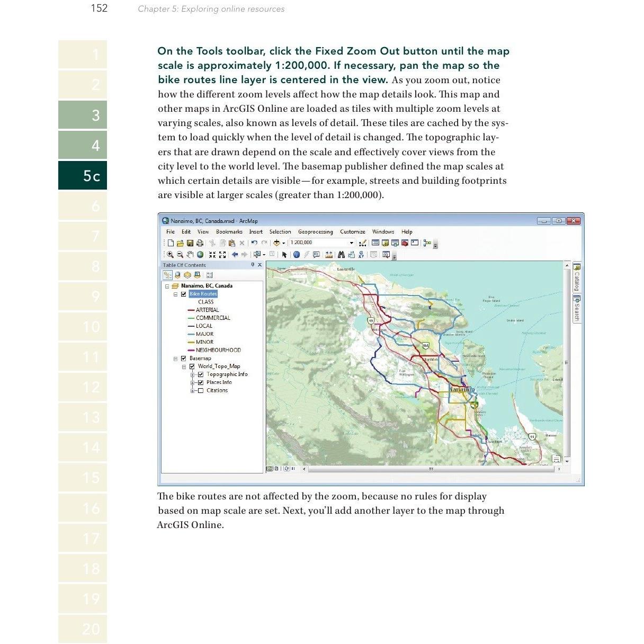
Task: Click the Fixed Zoom Out button
Action: click(x=222, y=255)
